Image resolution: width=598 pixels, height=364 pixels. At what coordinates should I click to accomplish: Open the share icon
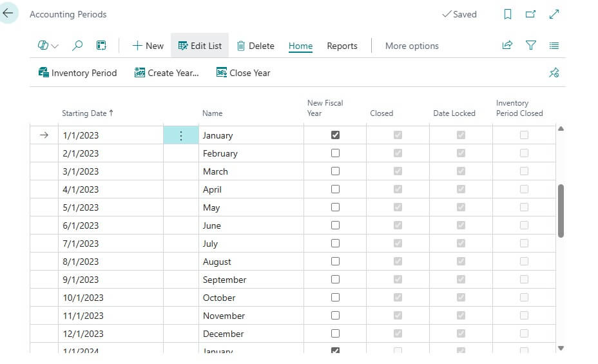point(507,46)
